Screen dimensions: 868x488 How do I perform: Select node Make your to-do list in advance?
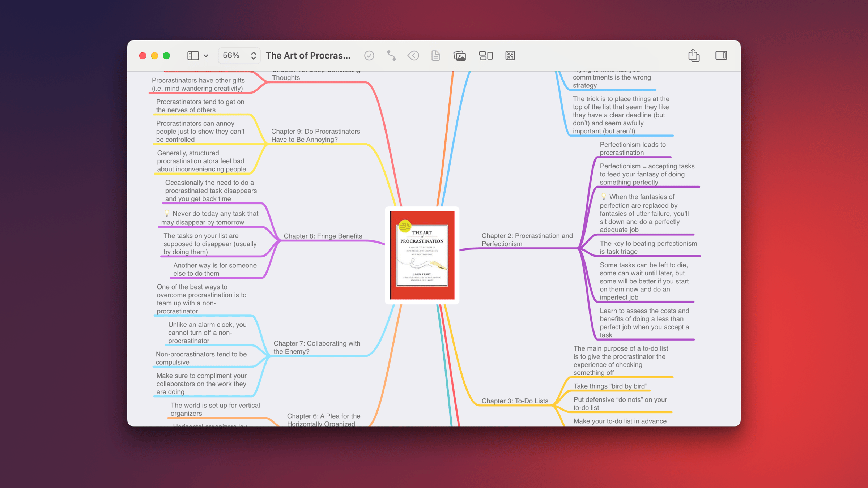(620, 421)
